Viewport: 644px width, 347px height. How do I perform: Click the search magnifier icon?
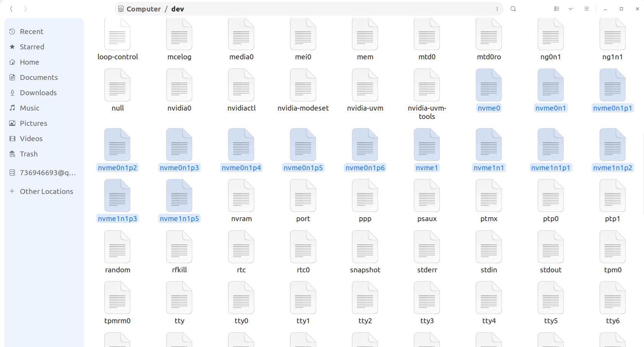point(513,9)
